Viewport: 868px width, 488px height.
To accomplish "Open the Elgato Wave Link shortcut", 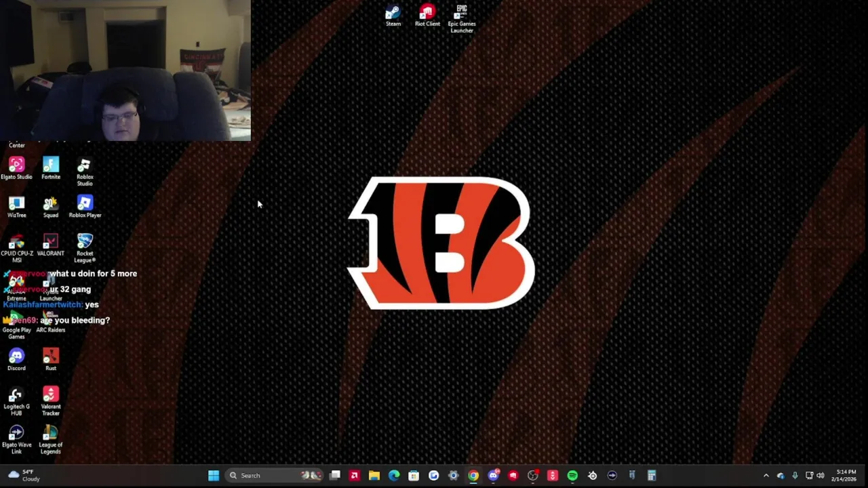I will click(x=16, y=440).
